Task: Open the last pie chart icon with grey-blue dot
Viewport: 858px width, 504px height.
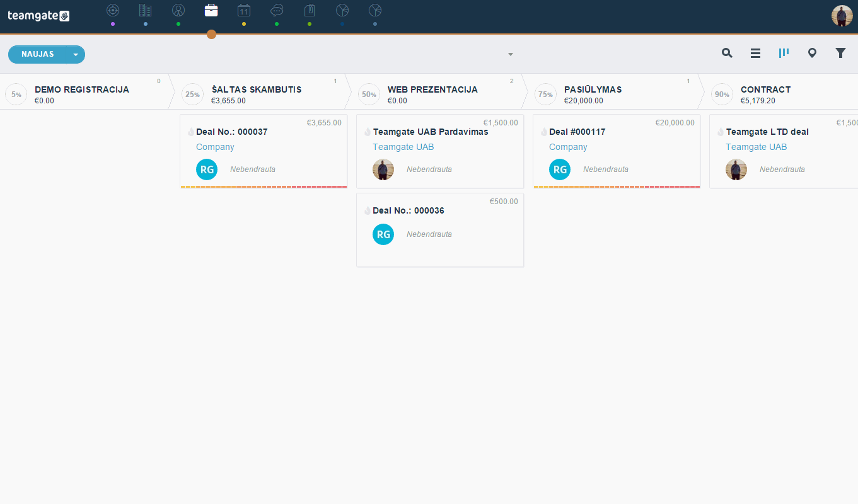Action: [x=375, y=10]
